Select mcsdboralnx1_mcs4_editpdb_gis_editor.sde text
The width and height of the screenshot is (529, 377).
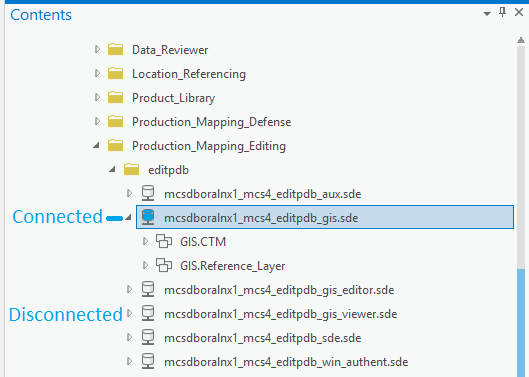279,290
